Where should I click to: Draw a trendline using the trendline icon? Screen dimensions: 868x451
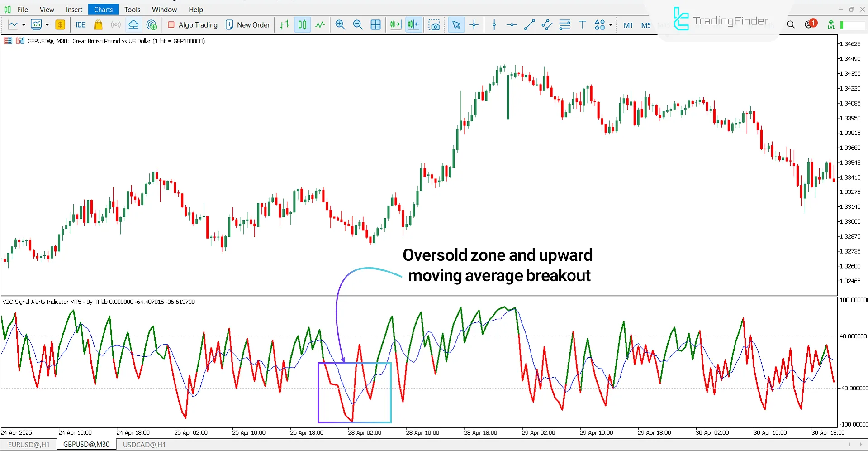coord(529,25)
